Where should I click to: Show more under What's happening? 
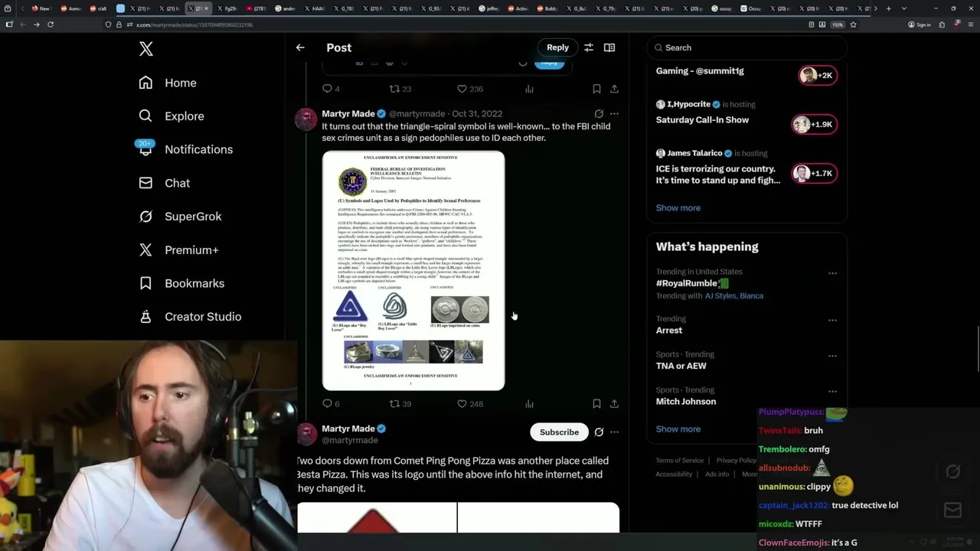678,429
